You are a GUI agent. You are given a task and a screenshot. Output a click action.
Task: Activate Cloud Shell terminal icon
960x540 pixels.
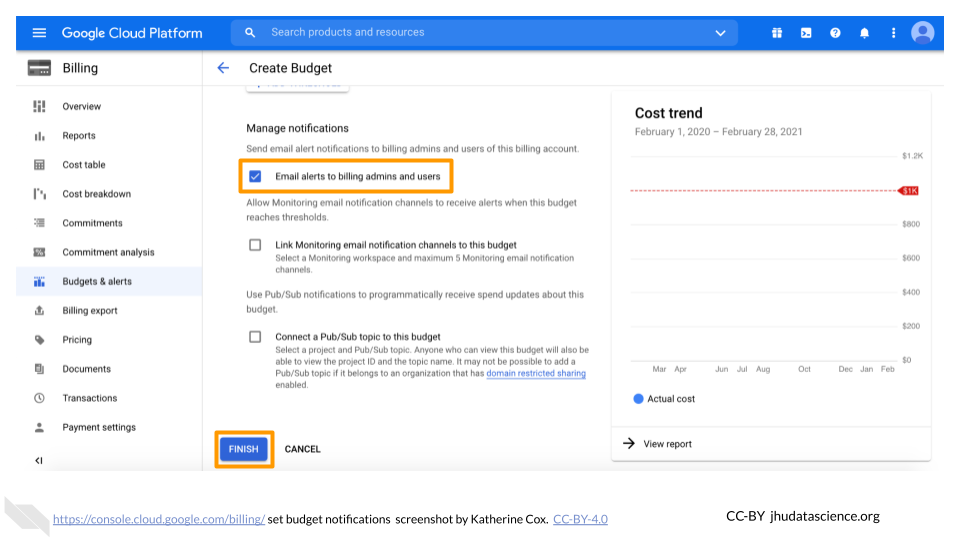tap(806, 33)
